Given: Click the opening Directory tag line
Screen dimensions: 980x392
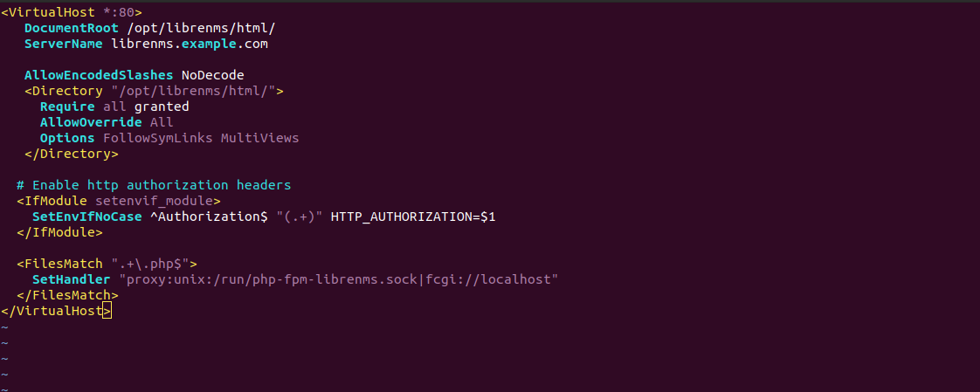Looking at the screenshot, I should pyautogui.click(x=154, y=91).
